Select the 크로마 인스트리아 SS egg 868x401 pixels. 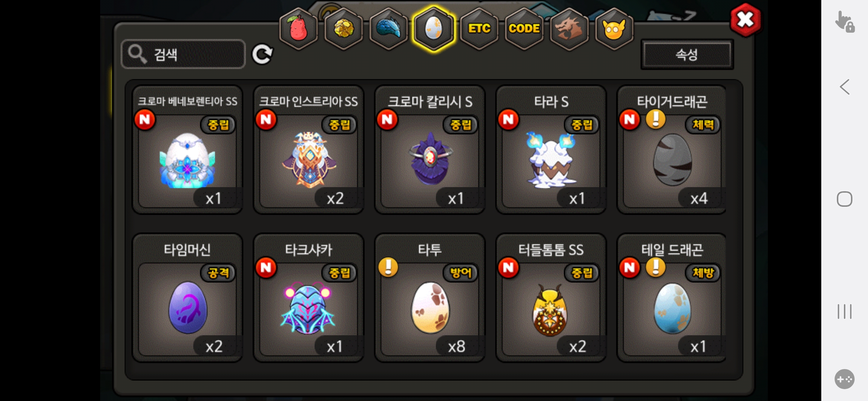pos(309,150)
